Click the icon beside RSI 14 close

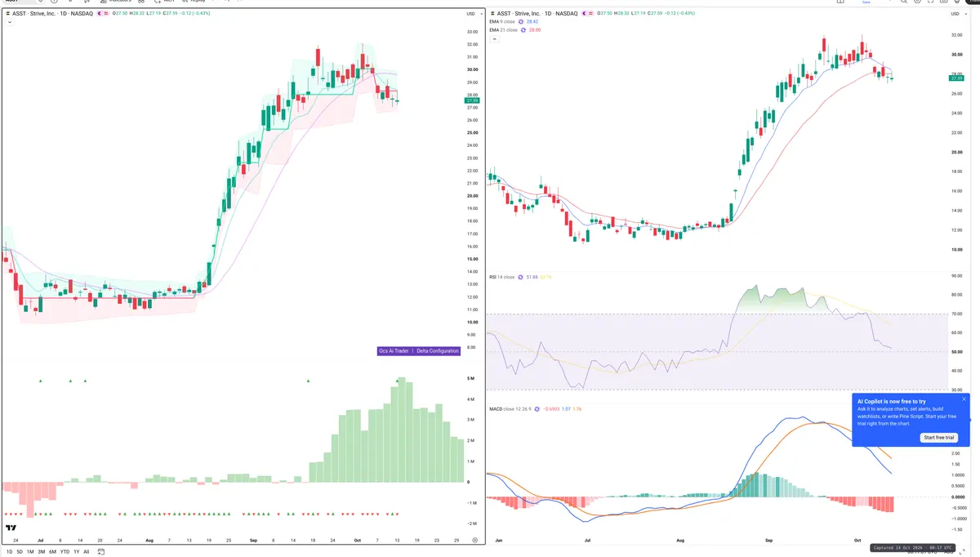521,277
